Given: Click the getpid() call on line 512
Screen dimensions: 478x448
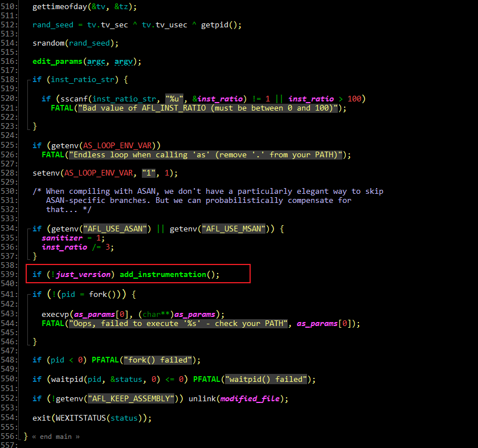Looking at the screenshot, I should coord(219,25).
